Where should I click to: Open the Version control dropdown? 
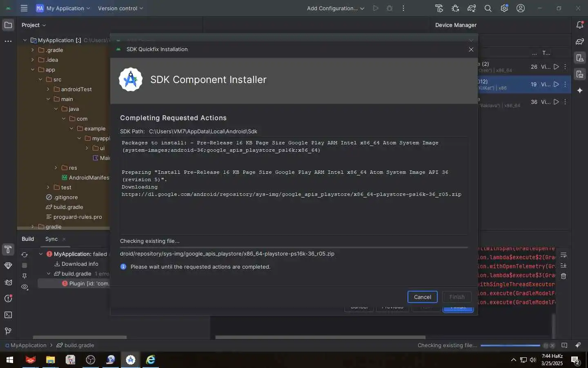(x=120, y=8)
